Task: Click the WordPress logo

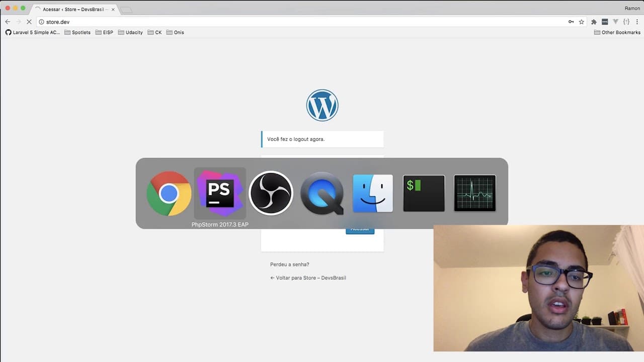Action: [x=322, y=105]
